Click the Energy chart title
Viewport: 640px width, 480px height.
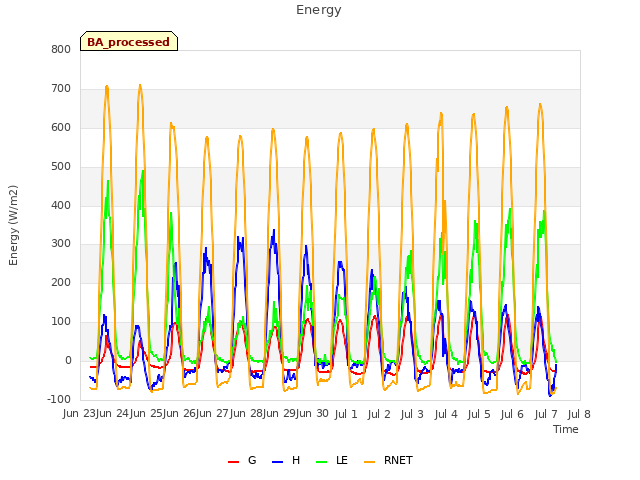click(319, 10)
